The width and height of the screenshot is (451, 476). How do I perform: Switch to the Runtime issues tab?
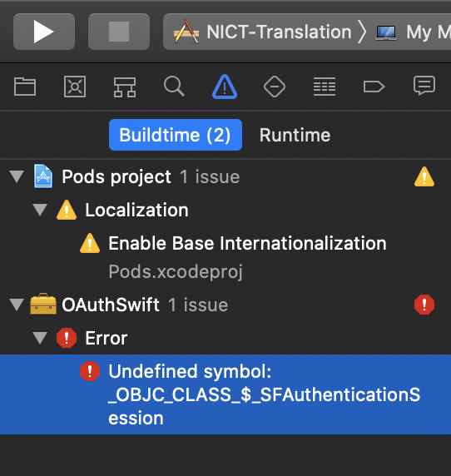pyautogui.click(x=295, y=135)
